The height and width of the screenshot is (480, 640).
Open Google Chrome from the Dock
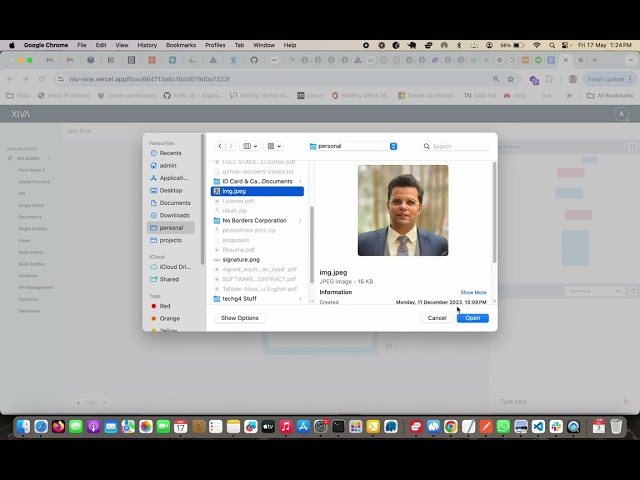451,427
